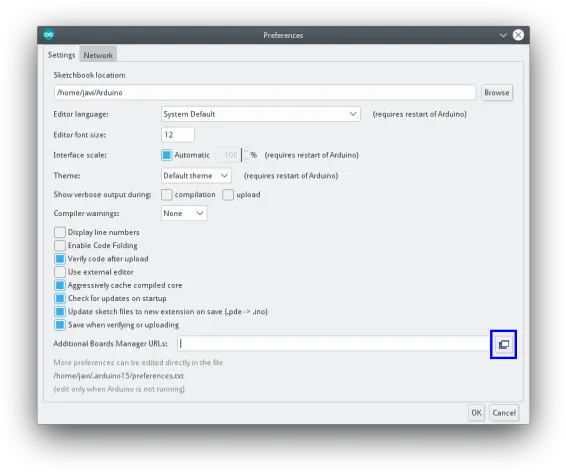Image resolution: width=566 pixels, height=472 pixels.
Task: Select the Settings tab
Action: pyautogui.click(x=61, y=55)
